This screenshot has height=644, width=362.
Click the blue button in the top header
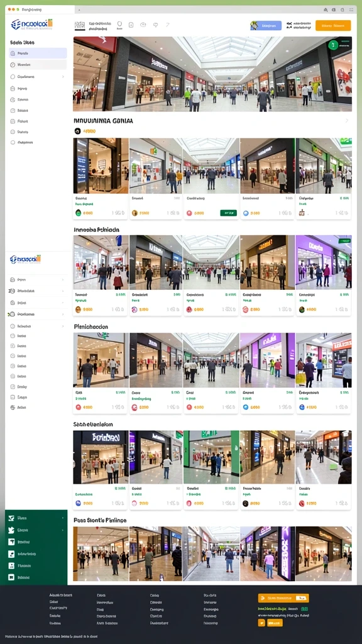click(x=266, y=25)
